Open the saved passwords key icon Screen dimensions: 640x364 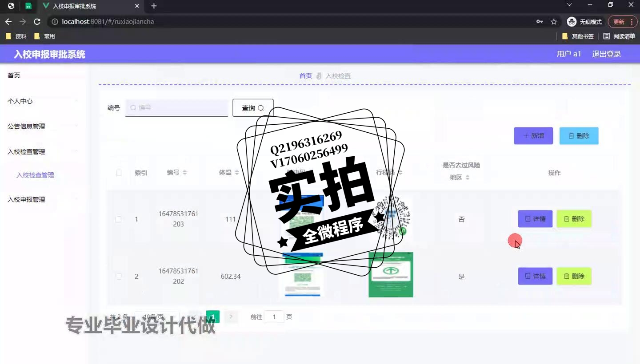point(540,21)
